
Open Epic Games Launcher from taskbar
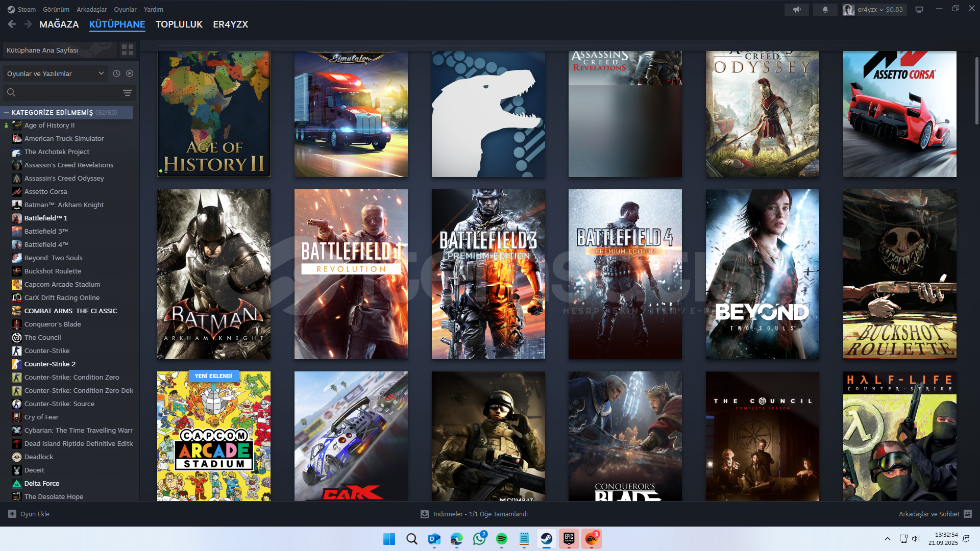click(x=569, y=539)
